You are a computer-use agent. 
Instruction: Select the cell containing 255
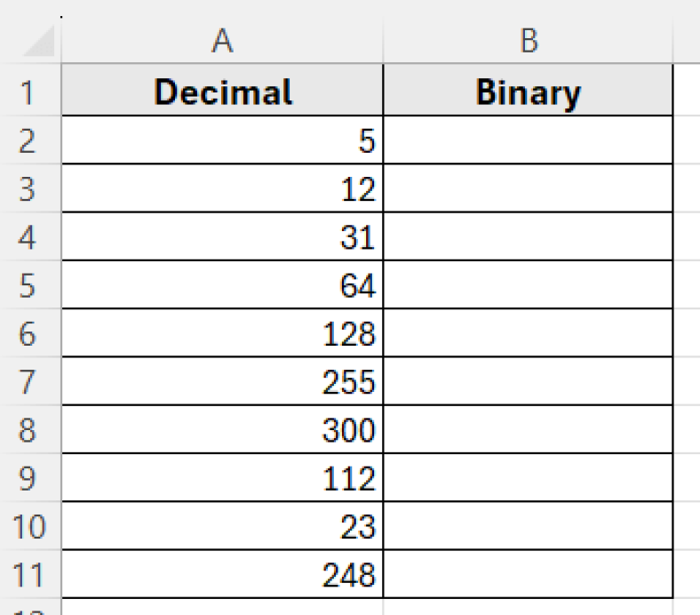[222, 383]
